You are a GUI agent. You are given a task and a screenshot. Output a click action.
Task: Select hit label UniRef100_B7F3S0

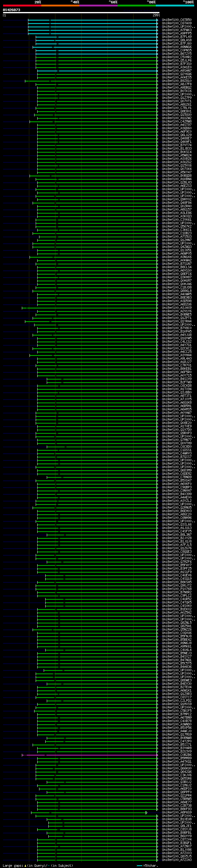coord(177,64)
